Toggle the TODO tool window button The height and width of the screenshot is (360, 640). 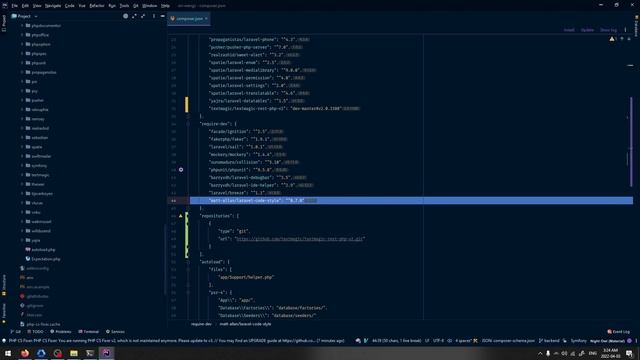point(35,331)
